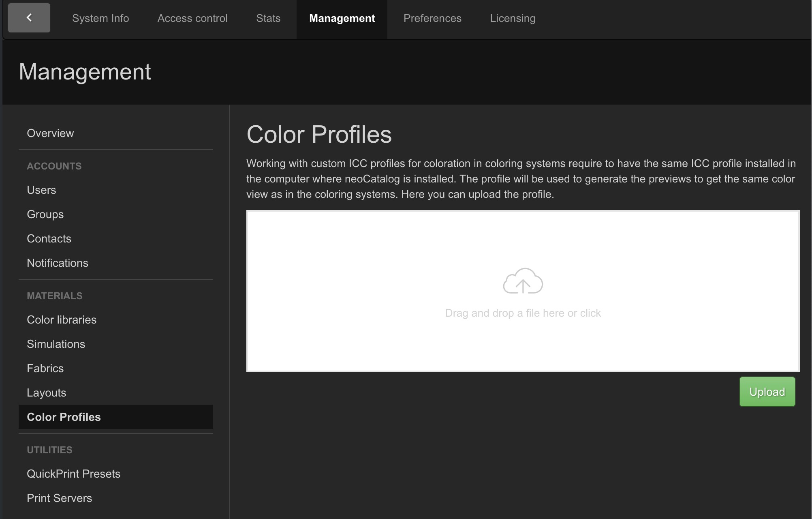Go to Preferences tab
This screenshot has height=519, width=812.
pos(432,18)
